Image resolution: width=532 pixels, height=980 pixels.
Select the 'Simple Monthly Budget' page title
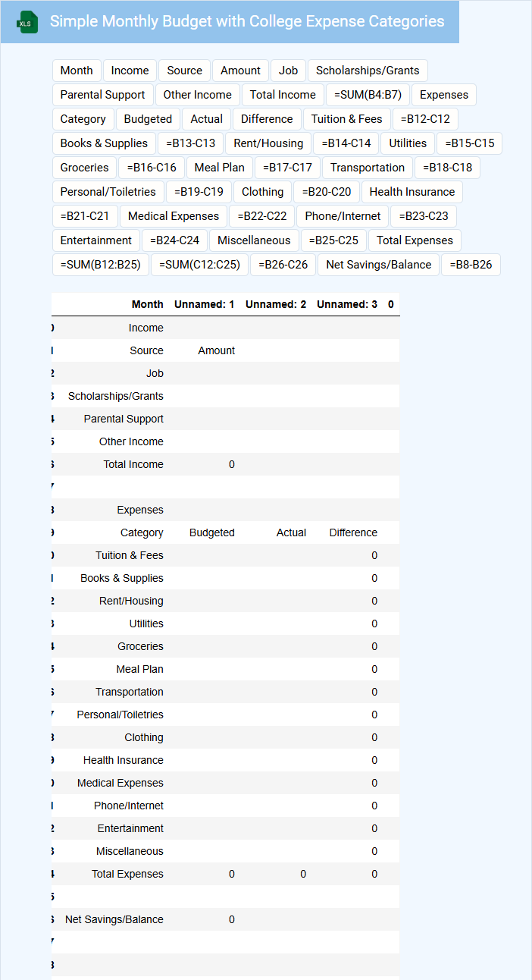(247, 21)
